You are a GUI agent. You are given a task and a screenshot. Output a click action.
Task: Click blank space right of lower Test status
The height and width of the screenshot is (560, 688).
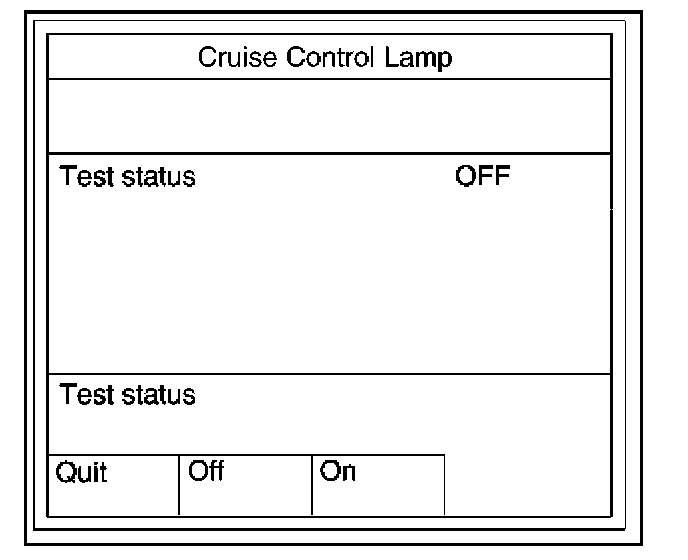400,395
